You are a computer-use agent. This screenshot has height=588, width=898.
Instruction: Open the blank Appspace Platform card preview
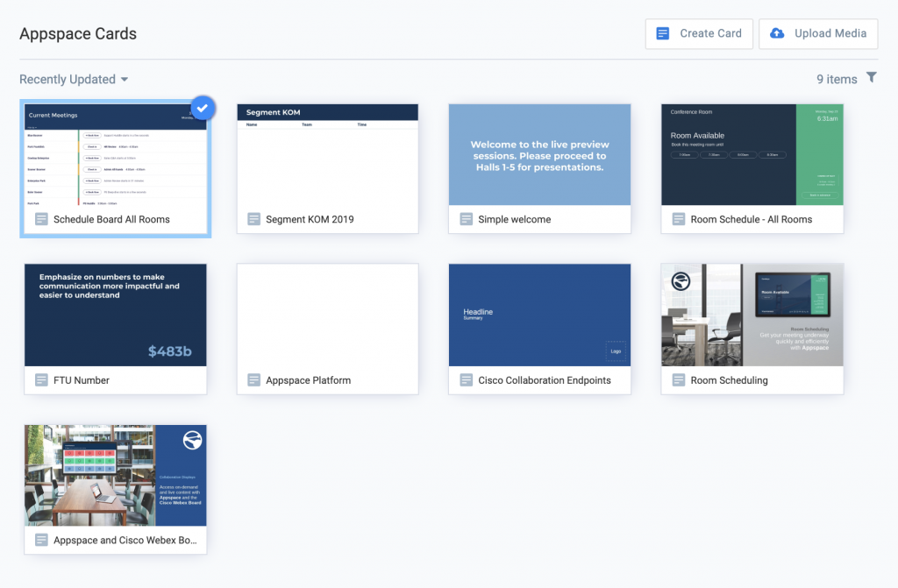328,315
